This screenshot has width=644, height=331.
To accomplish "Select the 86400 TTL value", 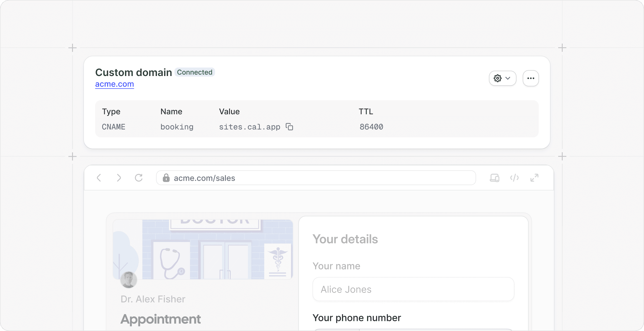I will coord(371,127).
